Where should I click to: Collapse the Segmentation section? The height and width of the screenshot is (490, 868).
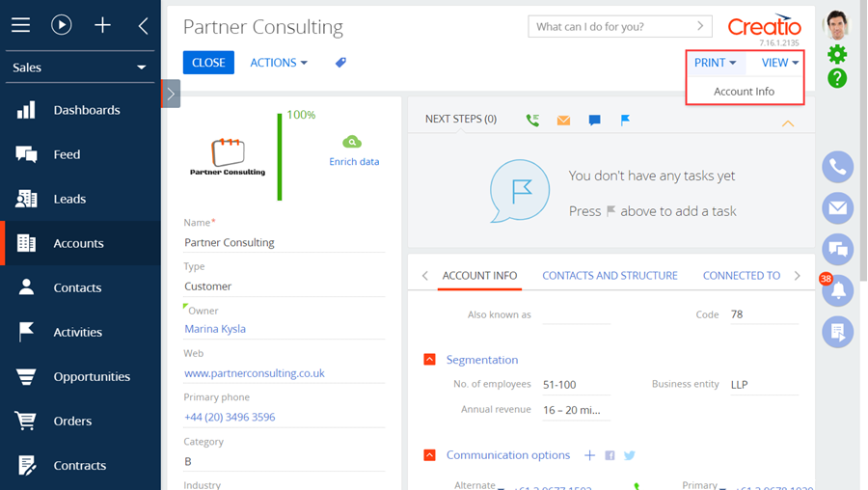pos(429,360)
